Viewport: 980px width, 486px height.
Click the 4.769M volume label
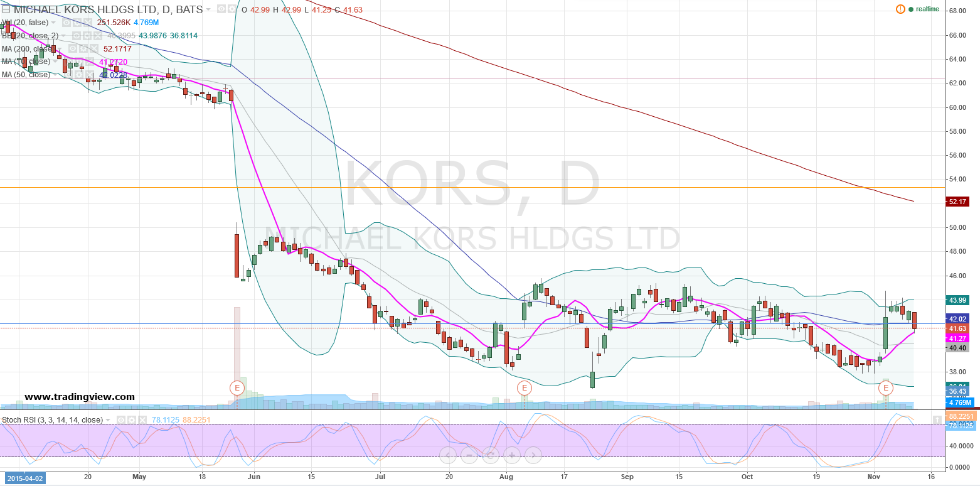(959, 402)
